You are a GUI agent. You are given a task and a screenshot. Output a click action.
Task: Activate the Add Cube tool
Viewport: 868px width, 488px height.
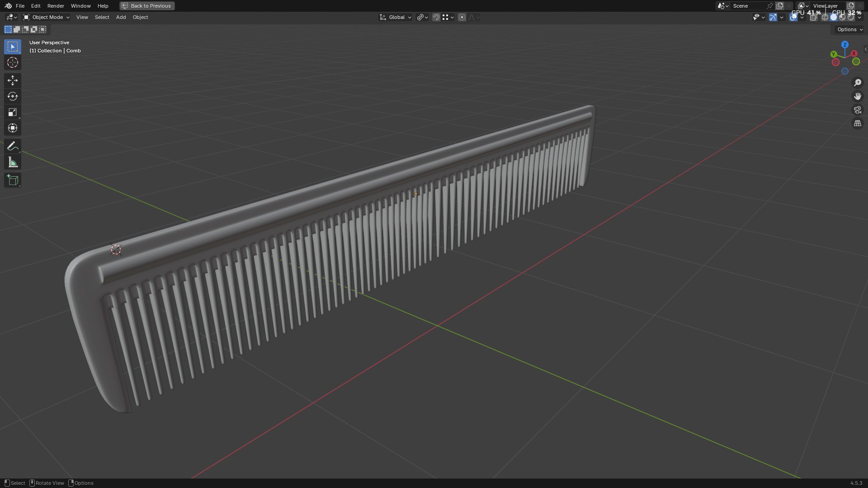(x=13, y=180)
